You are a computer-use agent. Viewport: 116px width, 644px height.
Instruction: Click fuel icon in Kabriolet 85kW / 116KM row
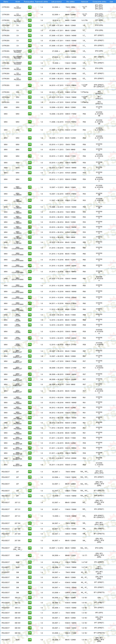[x=30, y=351]
